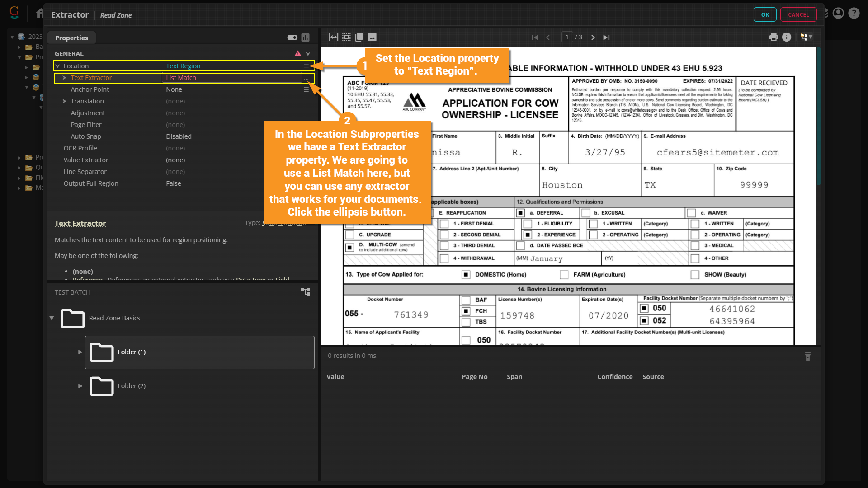Open the Properties tab
Viewport: 868px width, 488px height.
click(71, 38)
